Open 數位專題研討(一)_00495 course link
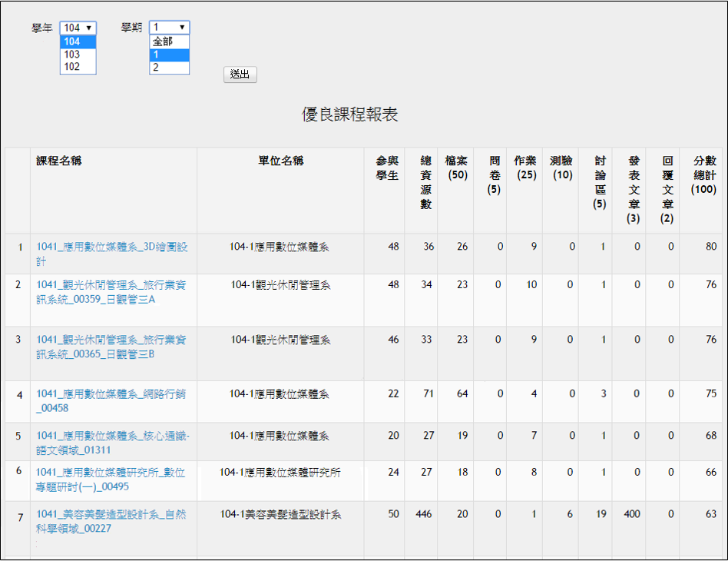The image size is (728, 561). (111, 473)
